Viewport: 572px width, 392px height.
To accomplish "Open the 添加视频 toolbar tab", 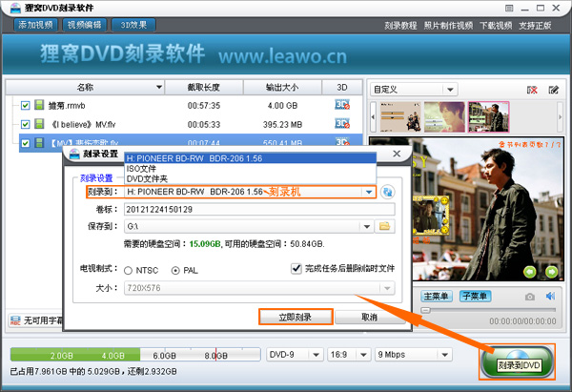I will tap(36, 25).
